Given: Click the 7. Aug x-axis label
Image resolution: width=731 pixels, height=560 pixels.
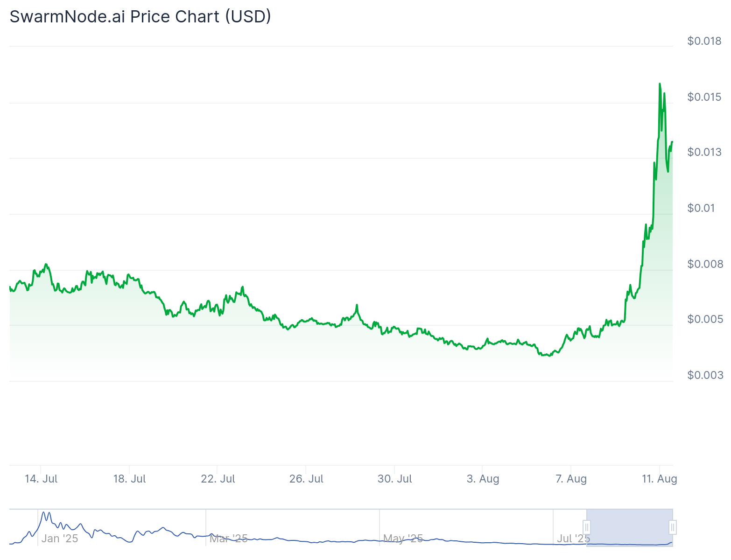Looking at the screenshot, I should click(571, 479).
